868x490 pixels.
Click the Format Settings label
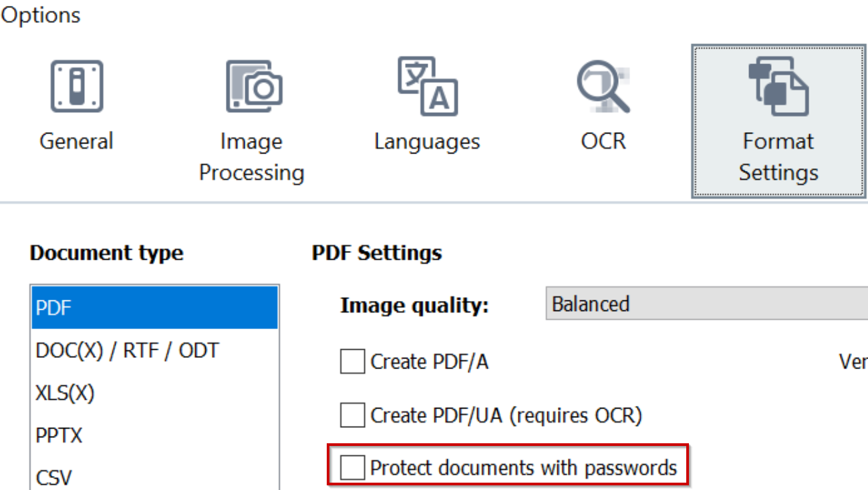coord(778,157)
